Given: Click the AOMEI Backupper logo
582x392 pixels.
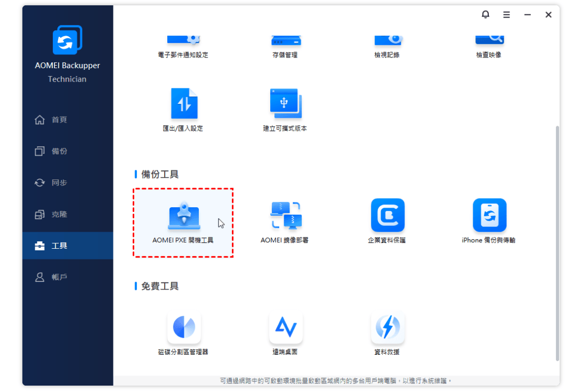Looking at the screenshot, I should (67, 40).
